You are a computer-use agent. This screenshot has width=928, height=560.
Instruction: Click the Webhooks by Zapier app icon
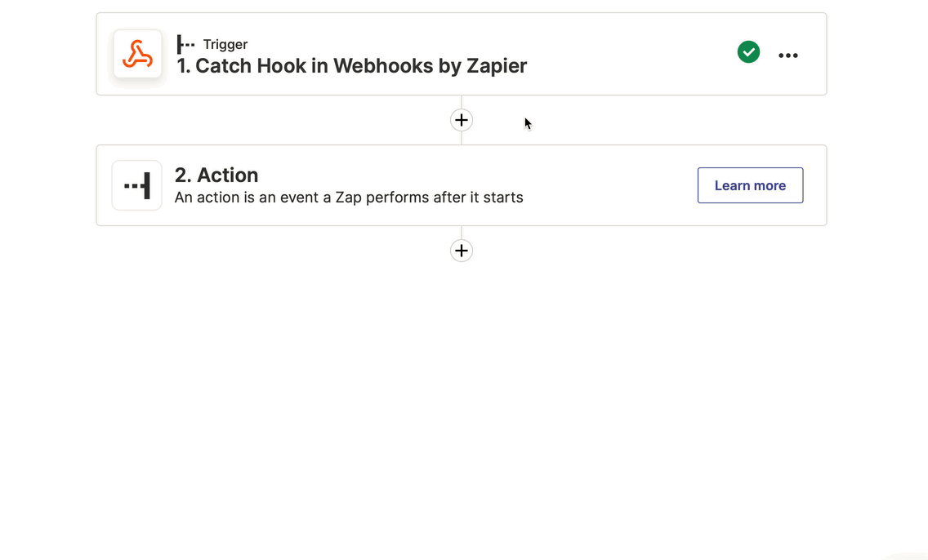[137, 54]
